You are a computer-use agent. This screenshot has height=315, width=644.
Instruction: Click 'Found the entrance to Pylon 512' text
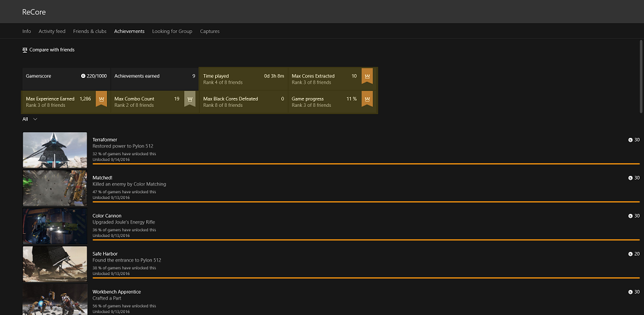coord(126,260)
